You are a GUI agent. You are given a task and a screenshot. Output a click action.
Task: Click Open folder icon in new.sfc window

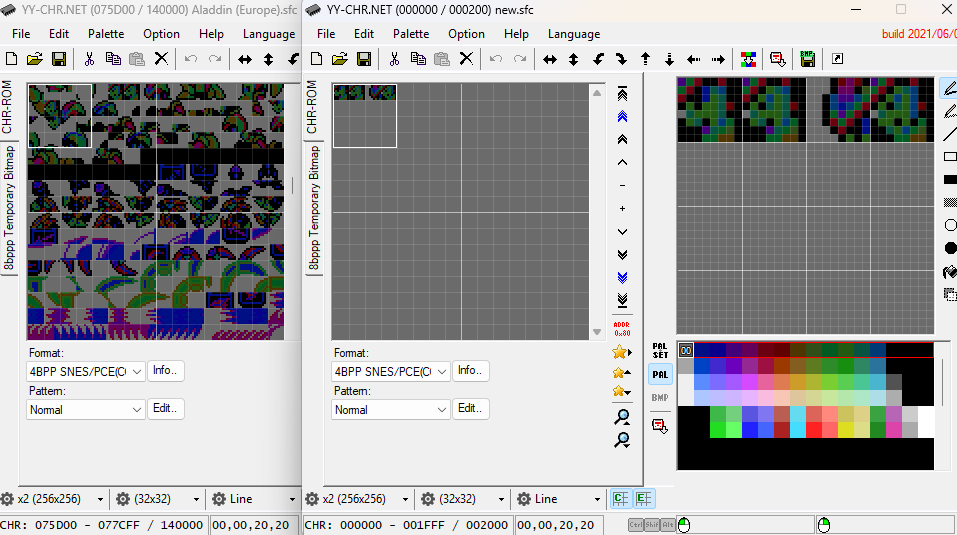click(340, 59)
